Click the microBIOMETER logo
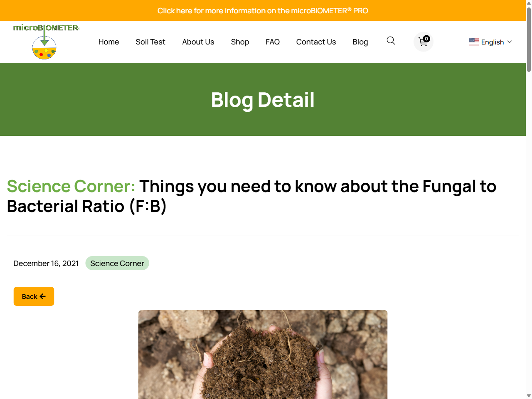 coord(45,41)
